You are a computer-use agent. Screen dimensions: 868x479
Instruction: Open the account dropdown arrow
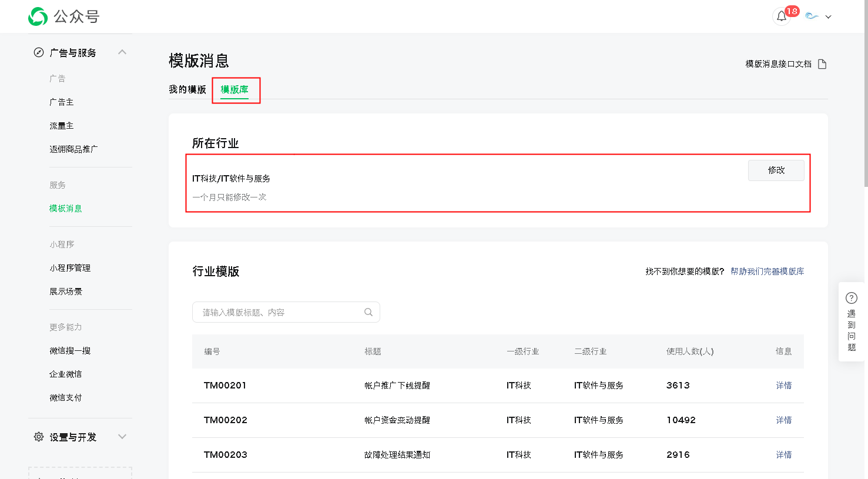tap(828, 17)
